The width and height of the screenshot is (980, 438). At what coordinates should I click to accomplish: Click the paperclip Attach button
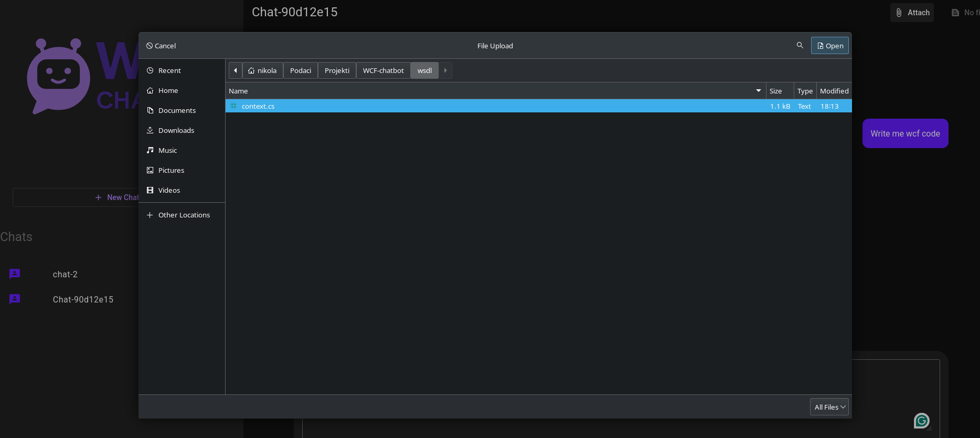pyautogui.click(x=912, y=13)
